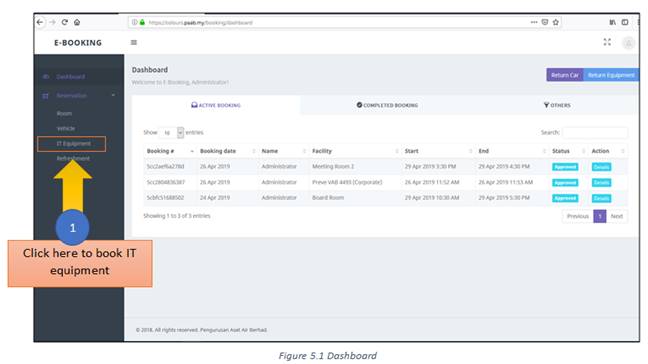Click the Next pagination button

click(x=617, y=216)
